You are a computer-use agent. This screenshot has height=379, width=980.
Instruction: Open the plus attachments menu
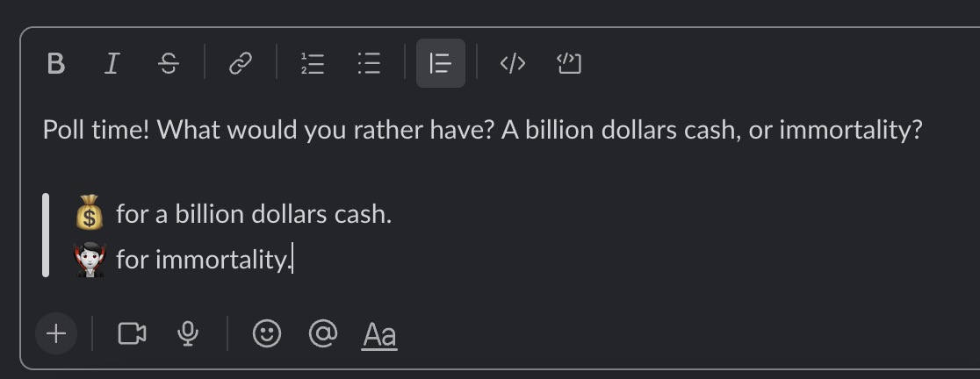[x=56, y=333]
